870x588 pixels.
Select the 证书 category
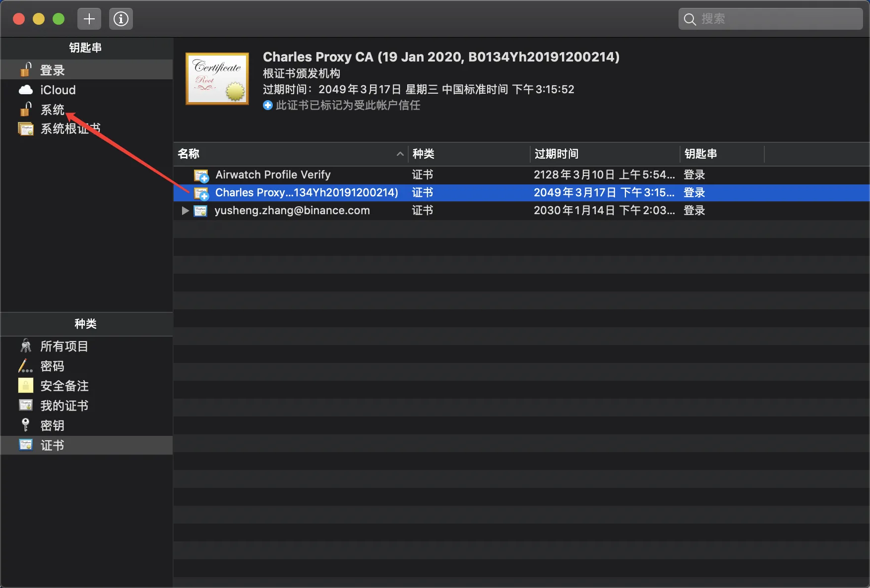(87, 445)
